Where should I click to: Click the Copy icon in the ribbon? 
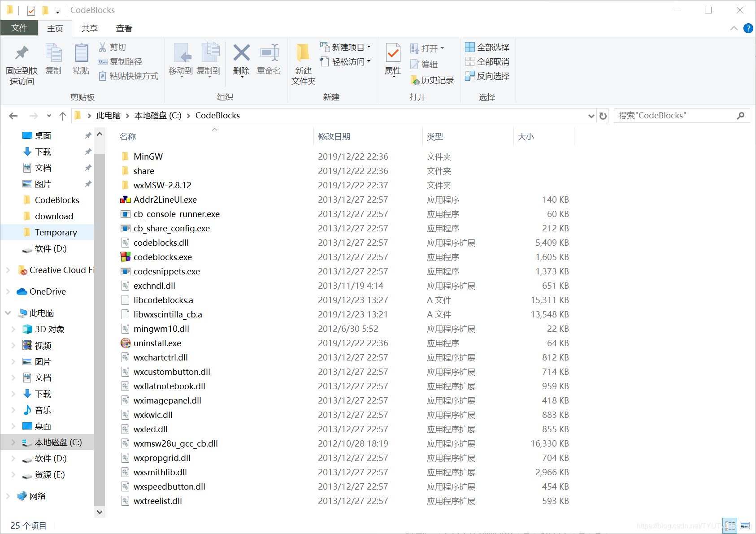pyautogui.click(x=53, y=54)
